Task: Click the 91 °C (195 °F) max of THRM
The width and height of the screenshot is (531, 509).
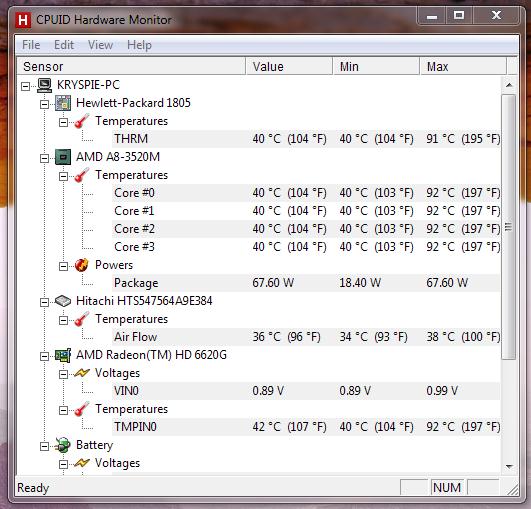Action: 463,139
